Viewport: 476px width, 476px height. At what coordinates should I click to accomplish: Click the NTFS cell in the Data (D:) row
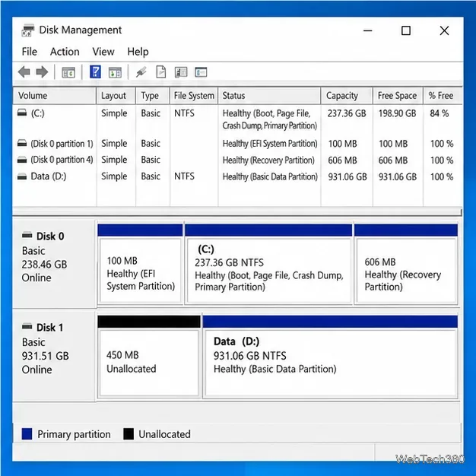(184, 176)
